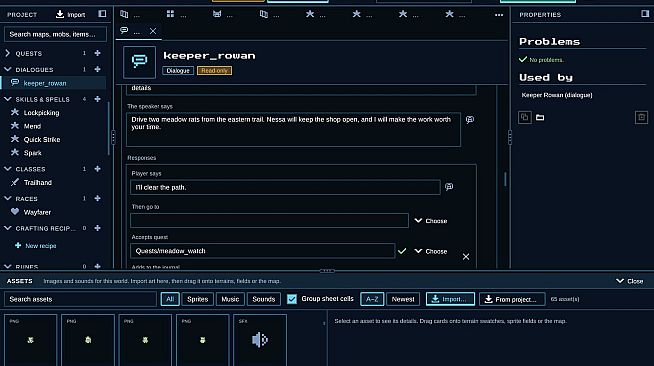Switch to the first star icon tab
The width and height of the screenshot is (654, 366).
point(316,14)
